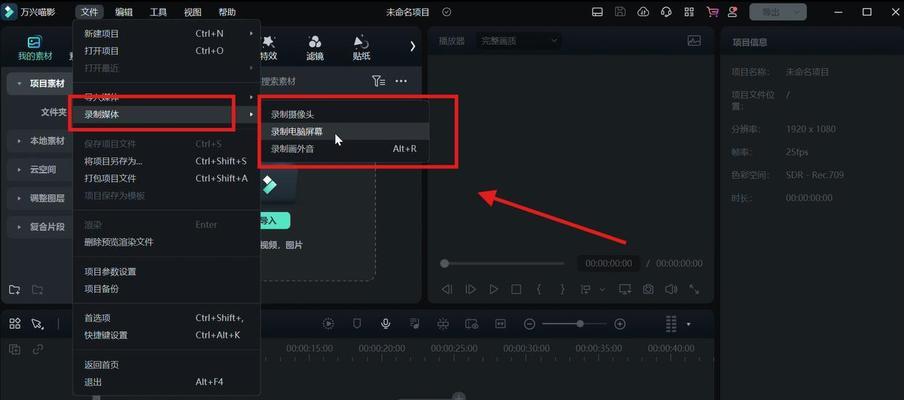
Task: Play the preview
Action: point(494,289)
